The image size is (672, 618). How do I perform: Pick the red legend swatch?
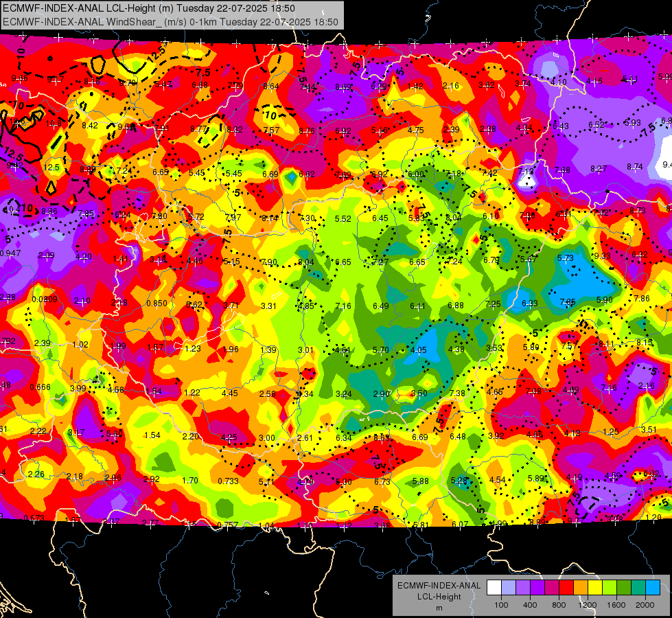point(566,588)
